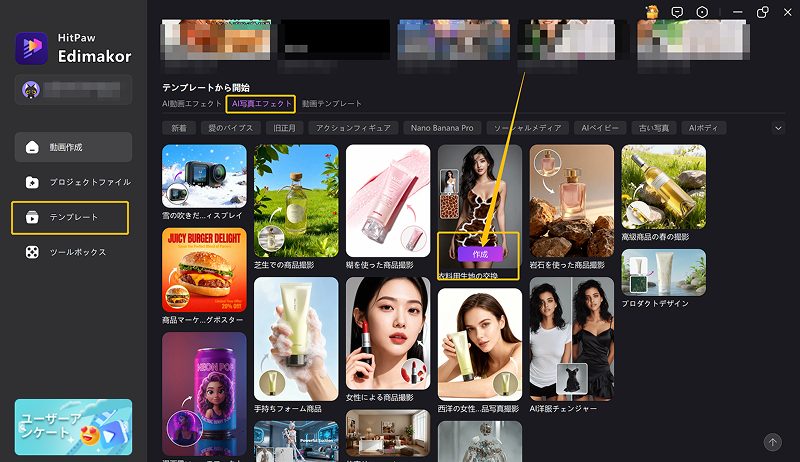Open the Neon Pop purple can template
The height and width of the screenshot is (462, 800).
point(204,394)
